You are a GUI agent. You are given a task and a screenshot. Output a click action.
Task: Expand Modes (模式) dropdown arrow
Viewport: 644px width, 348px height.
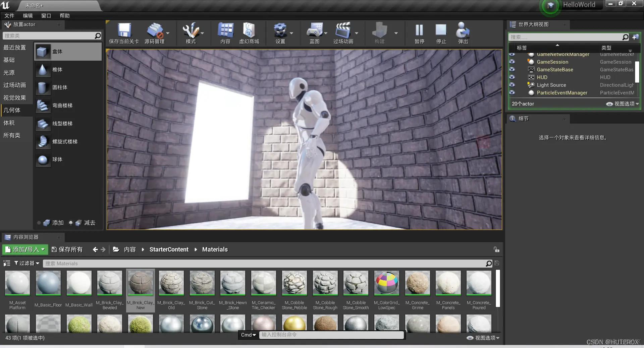click(x=202, y=33)
